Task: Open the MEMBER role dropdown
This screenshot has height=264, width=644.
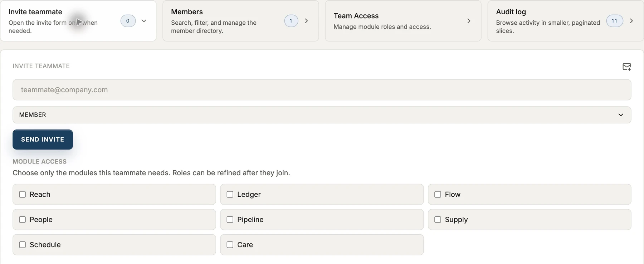Action: click(x=322, y=115)
